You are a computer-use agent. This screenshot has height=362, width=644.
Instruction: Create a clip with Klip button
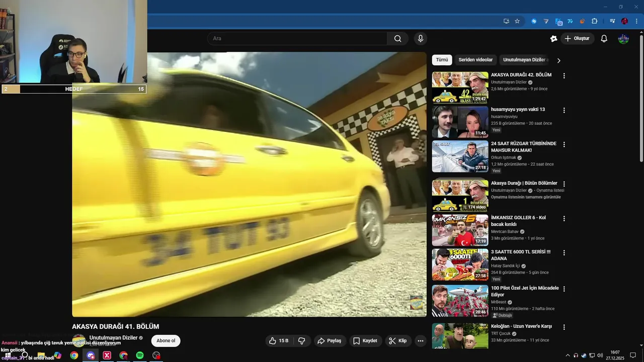tap(398, 341)
